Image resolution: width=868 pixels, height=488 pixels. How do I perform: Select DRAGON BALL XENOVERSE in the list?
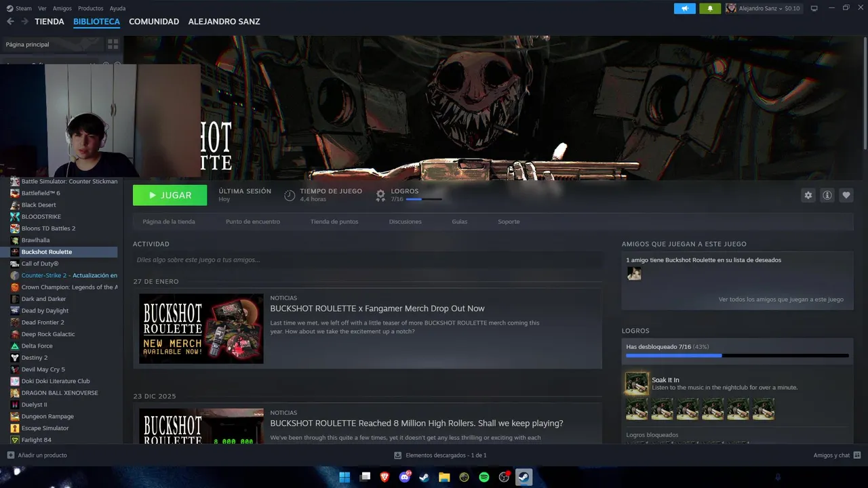tap(60, 392)
